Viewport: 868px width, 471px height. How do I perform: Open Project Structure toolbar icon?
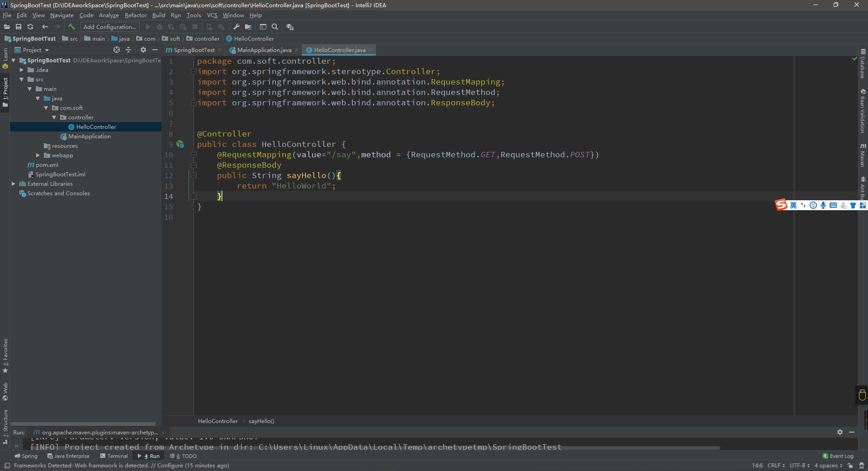tap(248, 27)
